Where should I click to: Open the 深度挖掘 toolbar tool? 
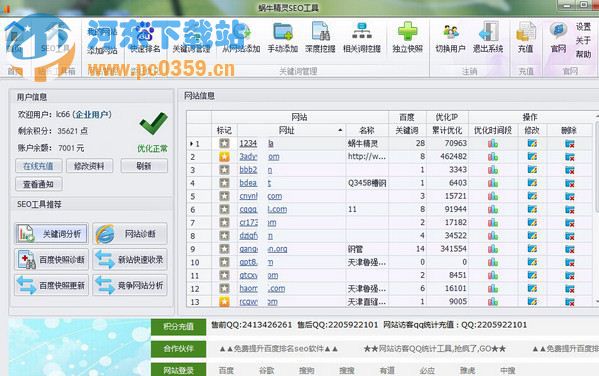pos(320,37)
